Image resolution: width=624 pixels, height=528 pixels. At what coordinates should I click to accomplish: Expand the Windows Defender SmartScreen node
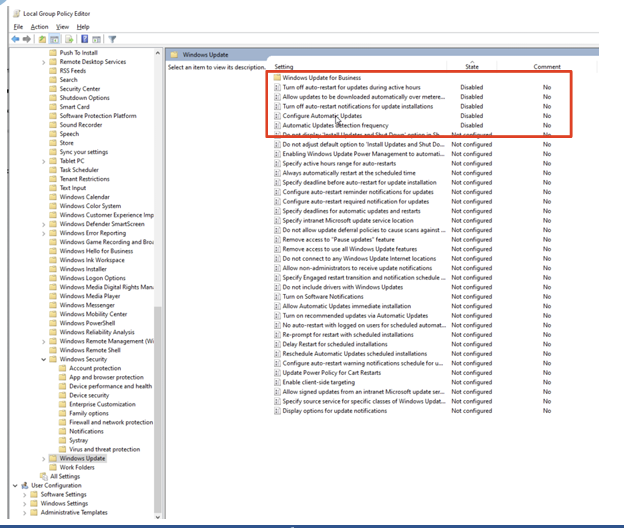point(43,224)
